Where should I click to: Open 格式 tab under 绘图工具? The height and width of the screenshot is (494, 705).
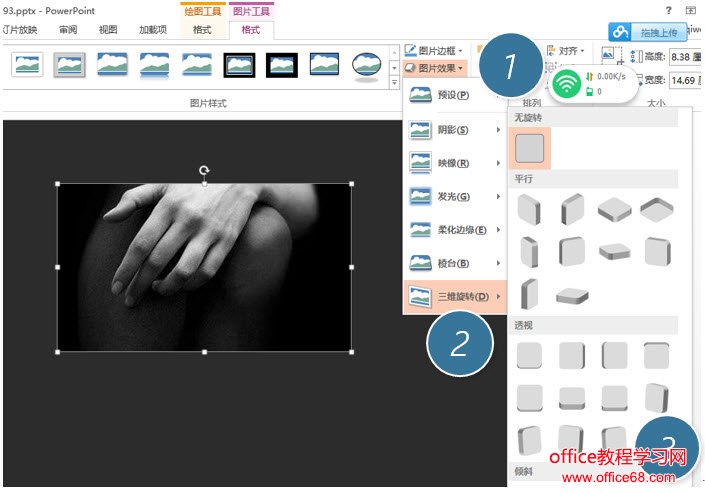click(202, 30)
